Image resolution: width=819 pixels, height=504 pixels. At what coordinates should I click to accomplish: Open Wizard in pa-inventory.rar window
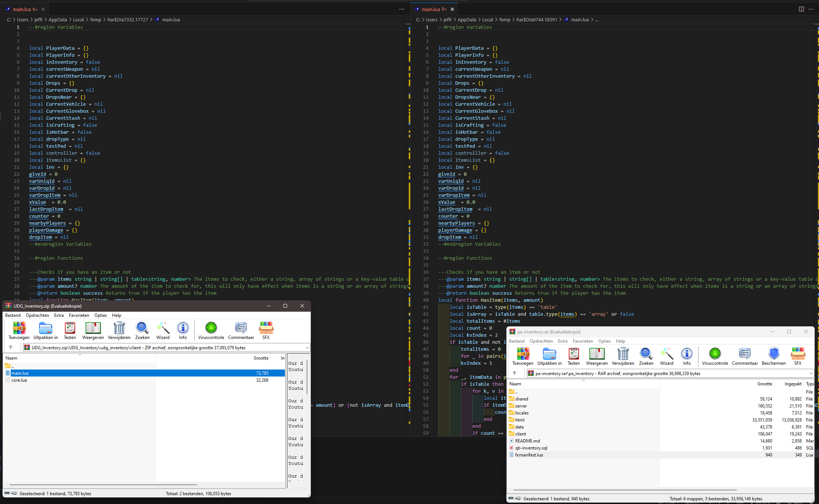[x=666, y=353]
